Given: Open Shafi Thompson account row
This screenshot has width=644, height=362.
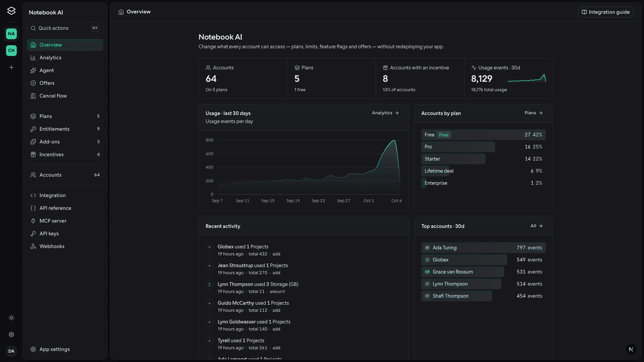Looking at the screenshot, I should pos(483,296).
